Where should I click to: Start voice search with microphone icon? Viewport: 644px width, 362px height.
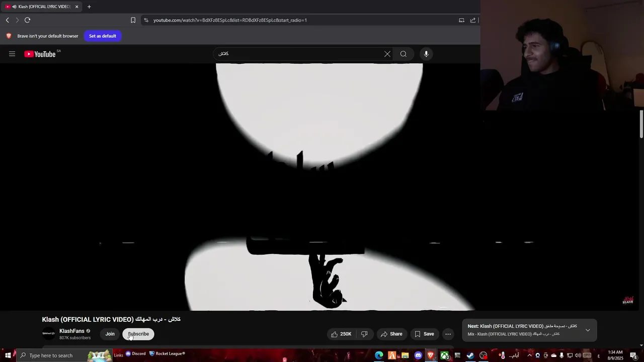[x=426, y=54]
